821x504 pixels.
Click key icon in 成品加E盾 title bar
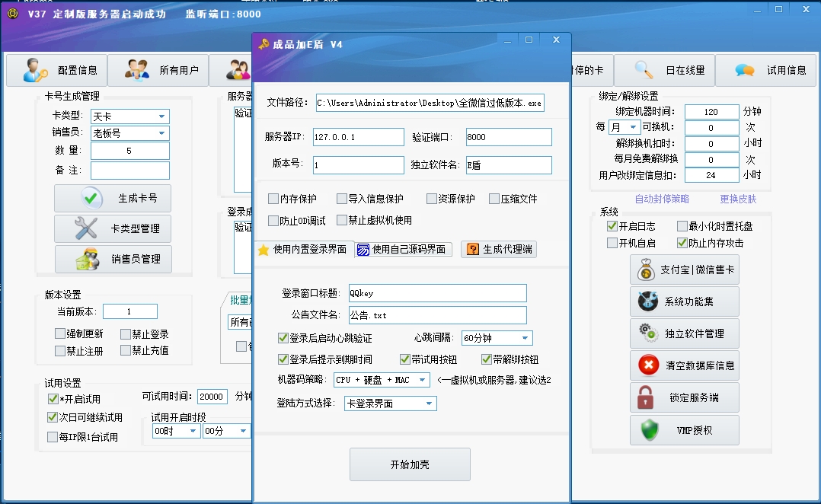pyautogui.click(x=264, y=44)
